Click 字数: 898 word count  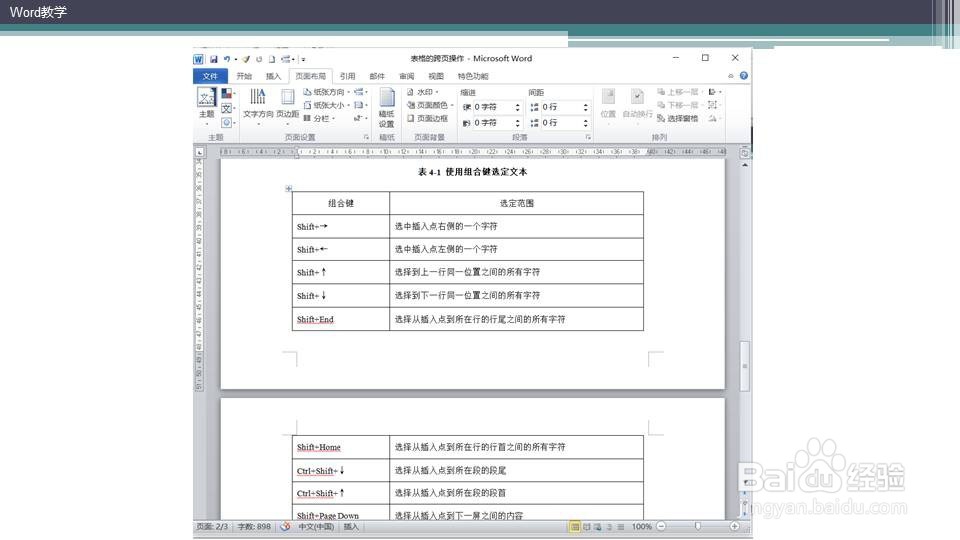coord(254,527)
